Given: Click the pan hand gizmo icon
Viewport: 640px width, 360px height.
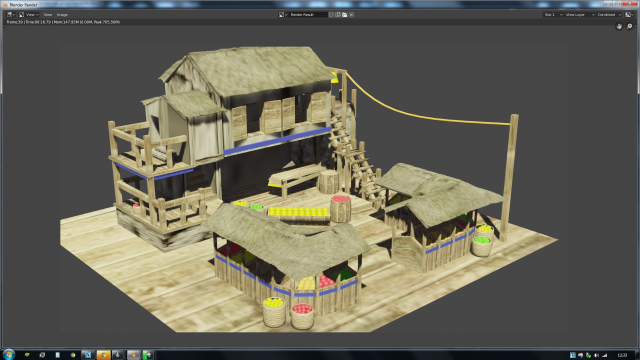Looking at the screenshot, I should [619, 27].
